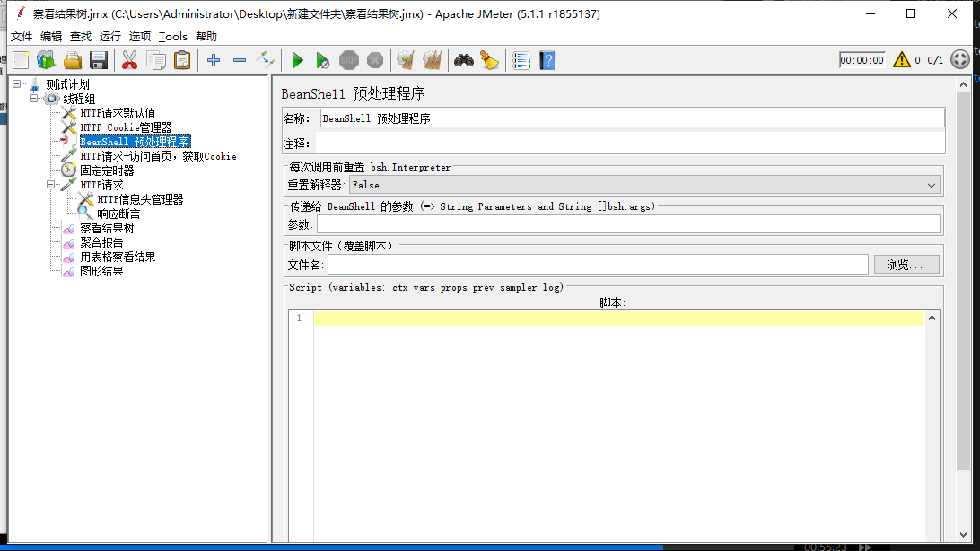Click the New test plan icon
Viewport: 980px width, 551px height.
point(21,61)
